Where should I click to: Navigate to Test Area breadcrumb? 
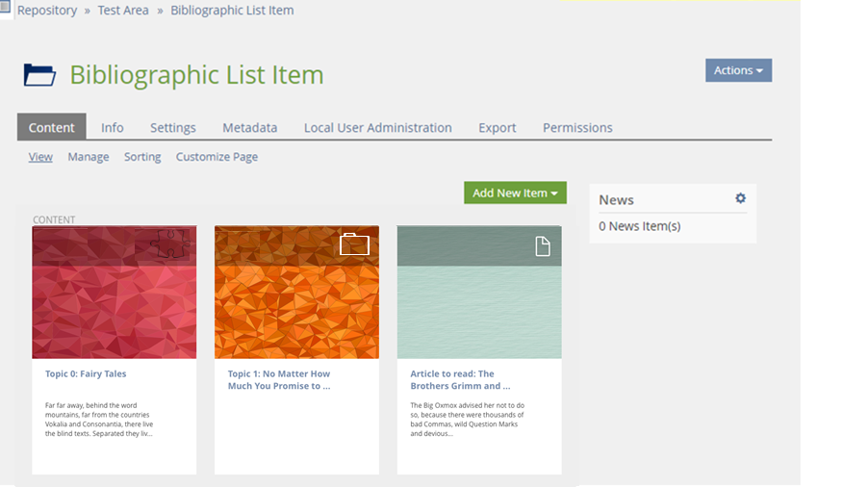point(123,11)
